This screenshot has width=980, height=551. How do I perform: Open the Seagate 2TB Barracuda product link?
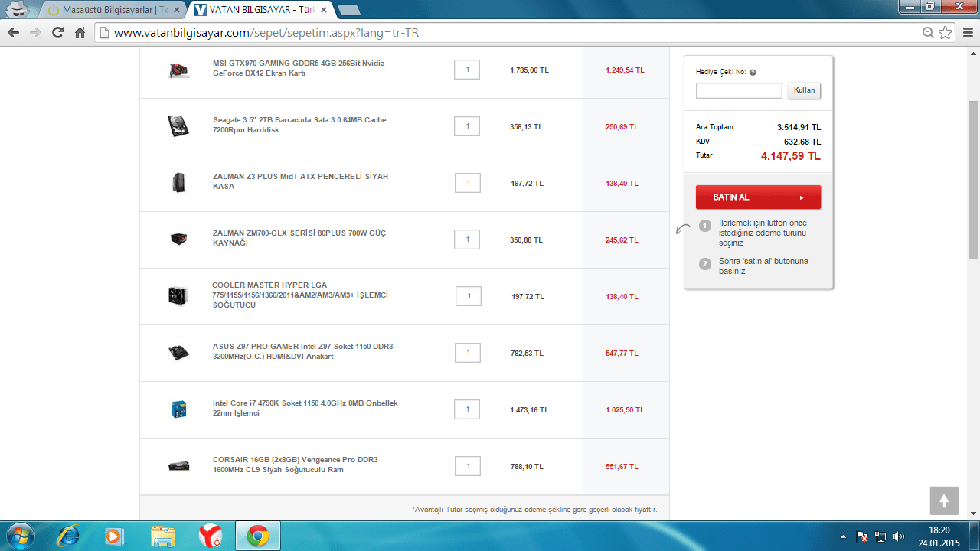(x=299, y=125)
